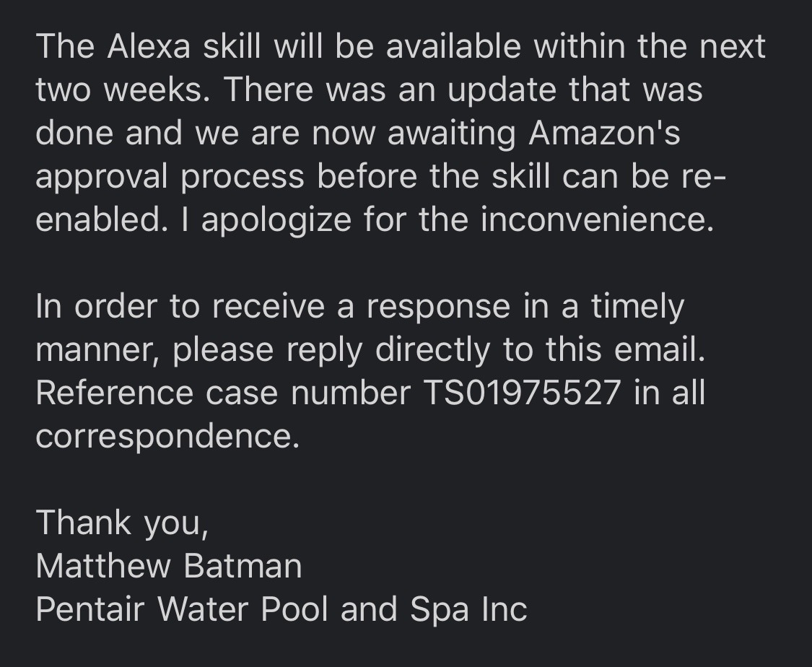
Task: Click the word "apologize"
Action: point(276,221)
